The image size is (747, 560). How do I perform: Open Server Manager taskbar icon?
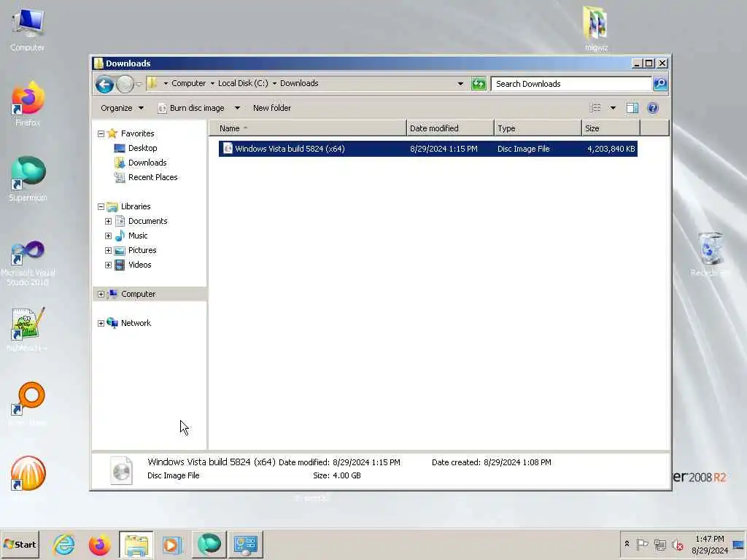(246, 544)
